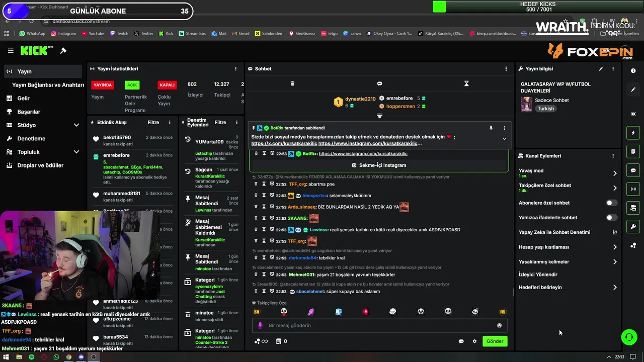The height and width of the screenshot is (362, 644).
Task: Click the chat bubble icon in right sidebar
Action: pyautogui.click(x=633, y=170)
